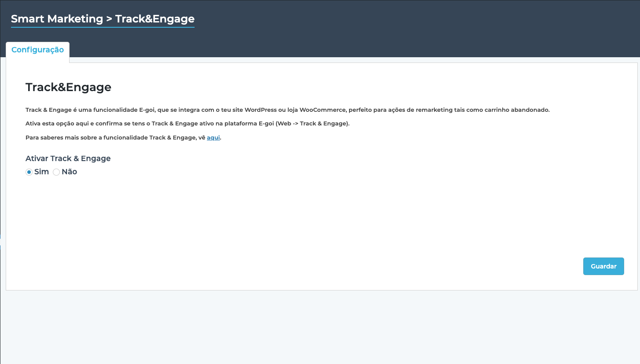The height and width of the screenshot is (364, 640).
Task: Click the Track&Engage section heading
Action: tap(68, 87)
